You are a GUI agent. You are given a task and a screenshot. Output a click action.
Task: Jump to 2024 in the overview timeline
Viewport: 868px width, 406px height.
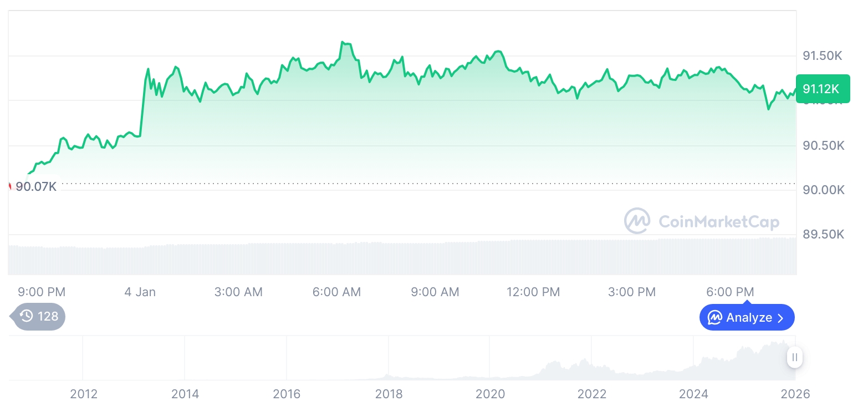click(x=693, y=394)
